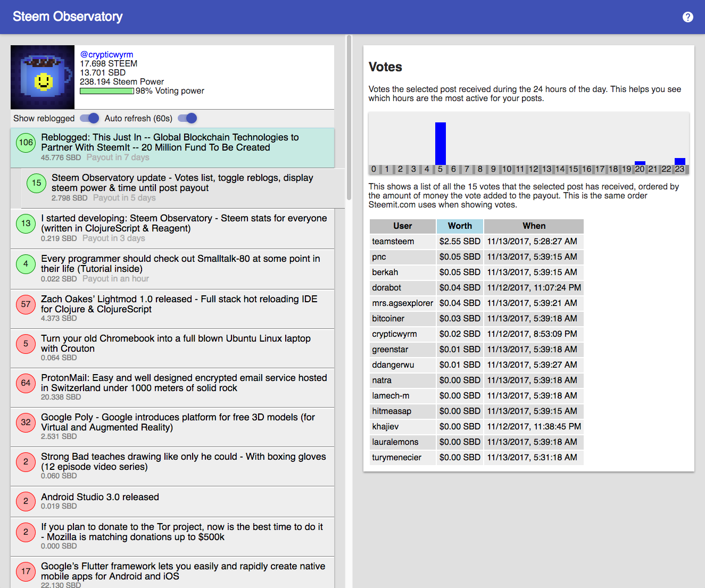705x588 pixels.
Task: Select the Android Studio 3.0 released post
Action: tap(172, 501)
